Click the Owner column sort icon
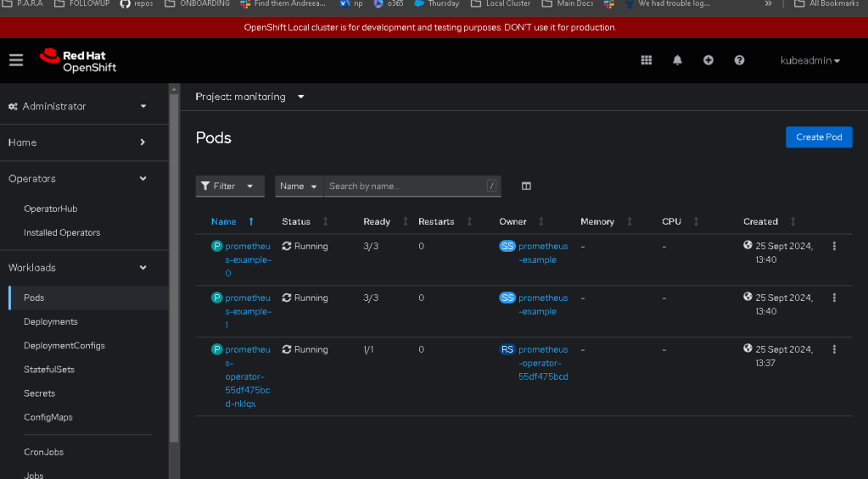The width and height of the screenshot is (868, 479). [540, 221]
